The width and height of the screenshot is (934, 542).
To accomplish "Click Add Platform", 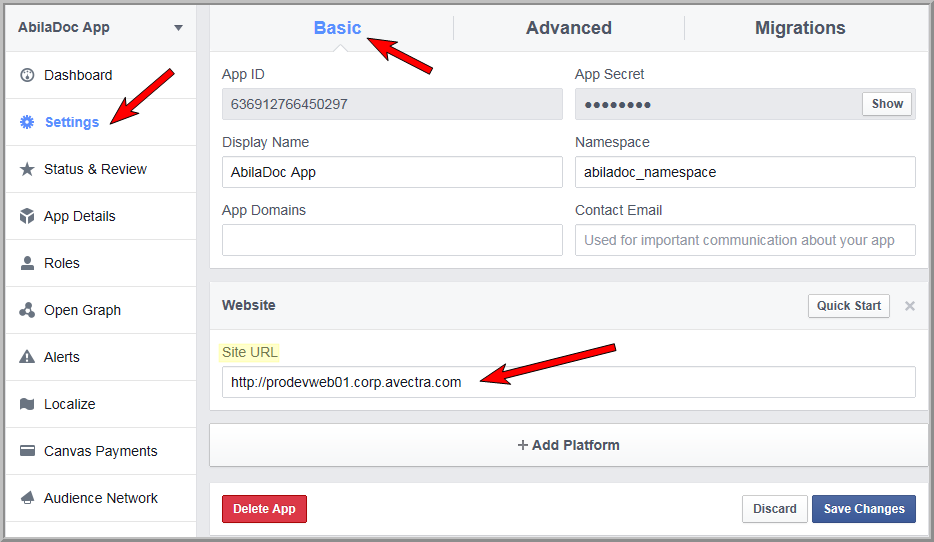I will click(569, 445).
